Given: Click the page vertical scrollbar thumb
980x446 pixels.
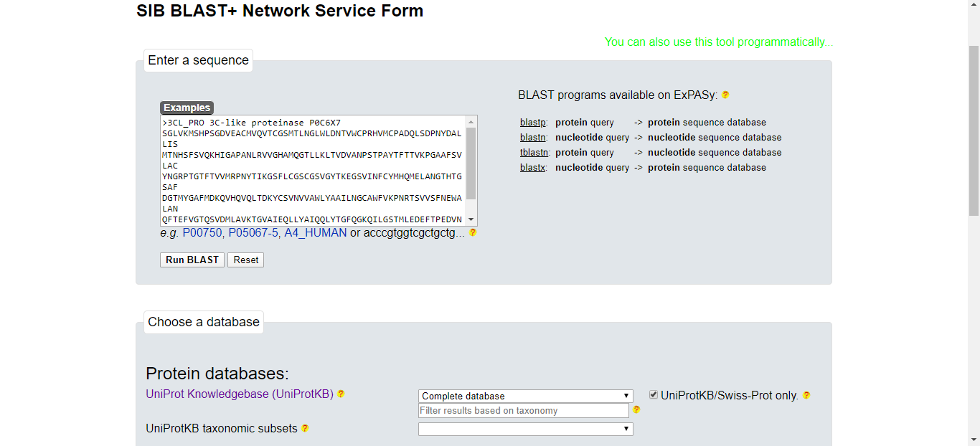Looking at the screenshot, I should tap(974, 129).
